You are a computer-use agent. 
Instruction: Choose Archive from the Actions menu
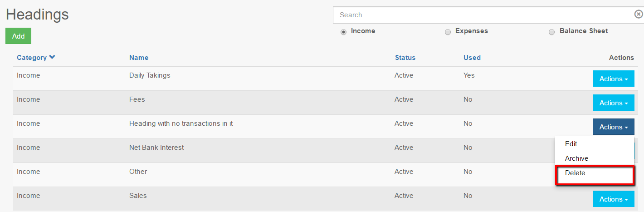576,158
